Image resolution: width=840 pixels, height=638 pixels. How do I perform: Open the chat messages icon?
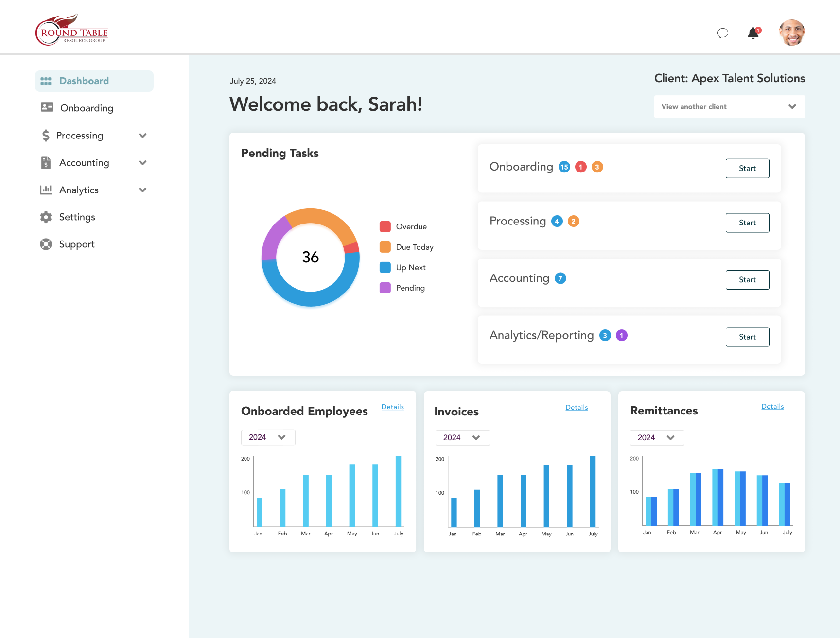coord(723,33)
